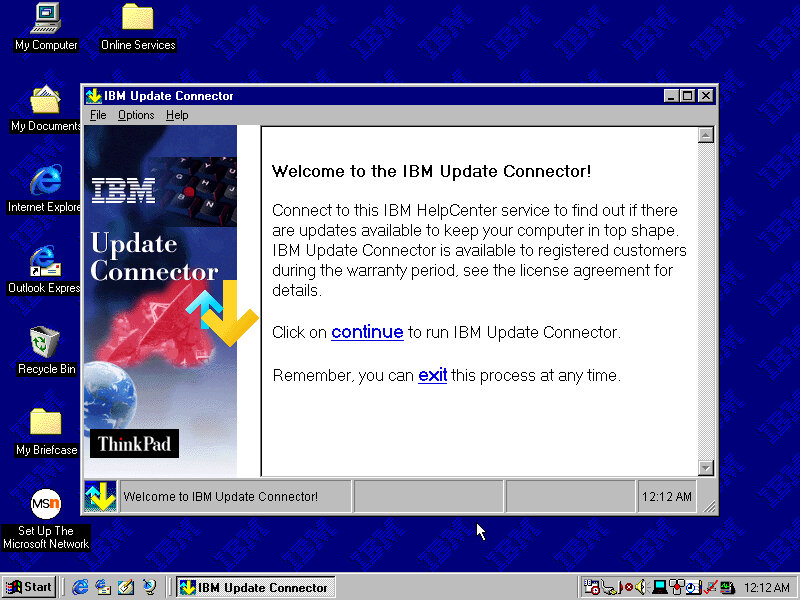This screenshot has width=800, height=600.
Task: Open the Help menu
Action: [x=177, y=115]
